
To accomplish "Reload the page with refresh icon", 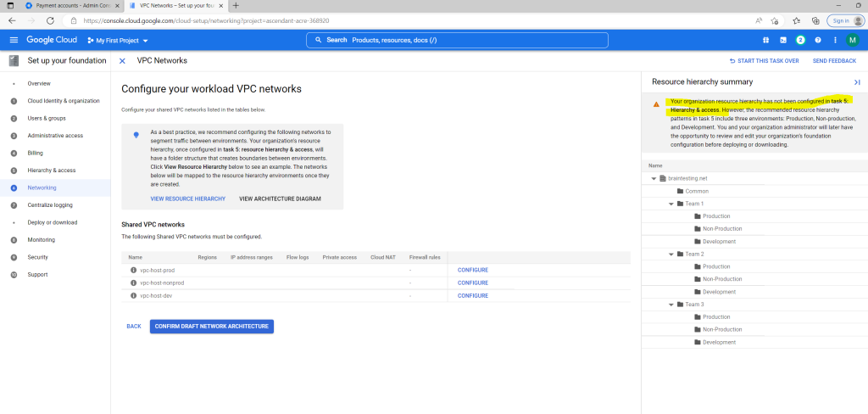I will (x=50, y=20).
